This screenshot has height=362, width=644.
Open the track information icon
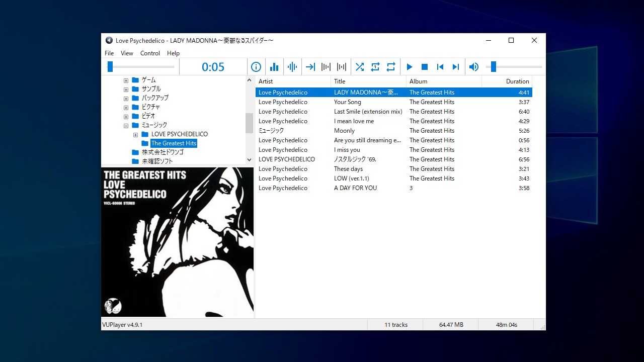[256, 67]
